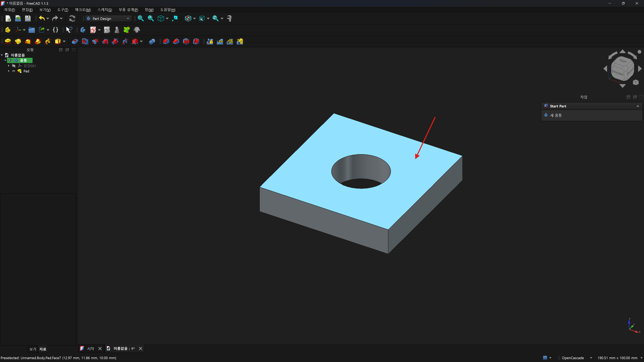This screenshot has width=644, height=362.
Task: Open the 스케치(S) menu
Action: click(105, 10)
